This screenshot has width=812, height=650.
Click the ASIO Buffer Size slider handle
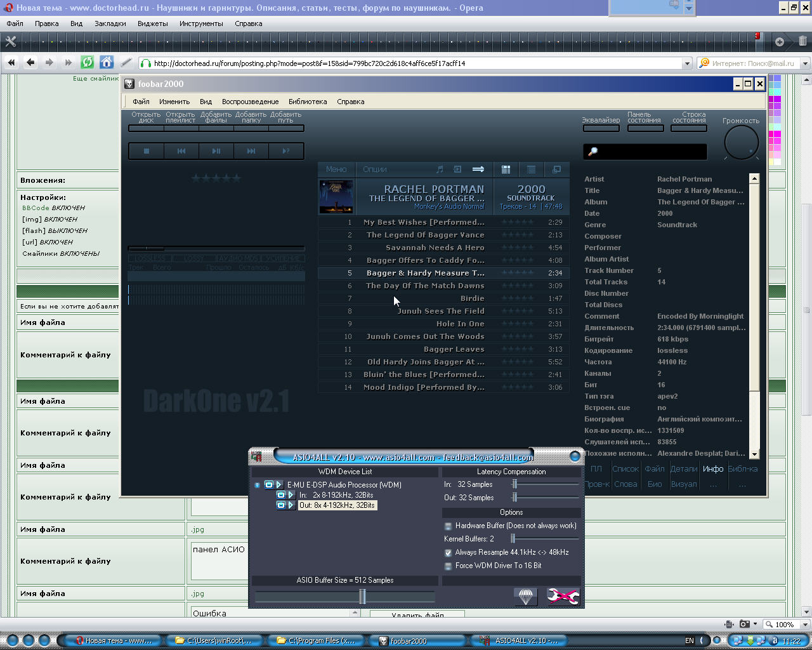click(x=362, y=596)
